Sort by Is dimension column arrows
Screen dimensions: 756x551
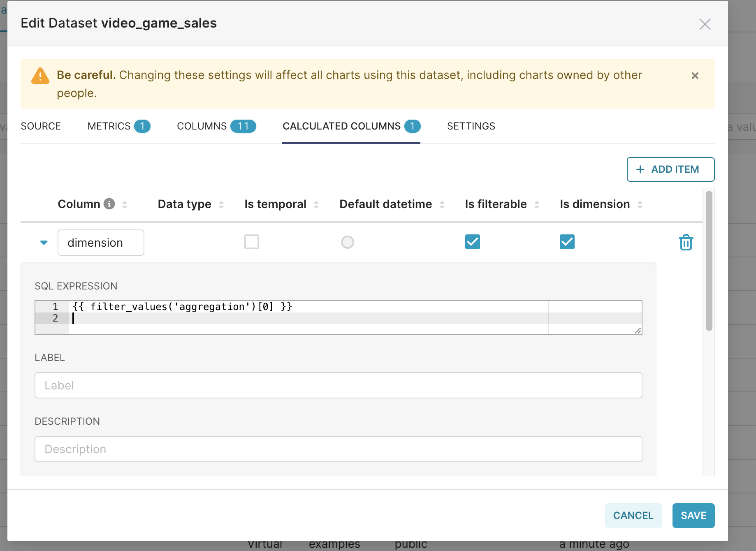tap(640, 204)
